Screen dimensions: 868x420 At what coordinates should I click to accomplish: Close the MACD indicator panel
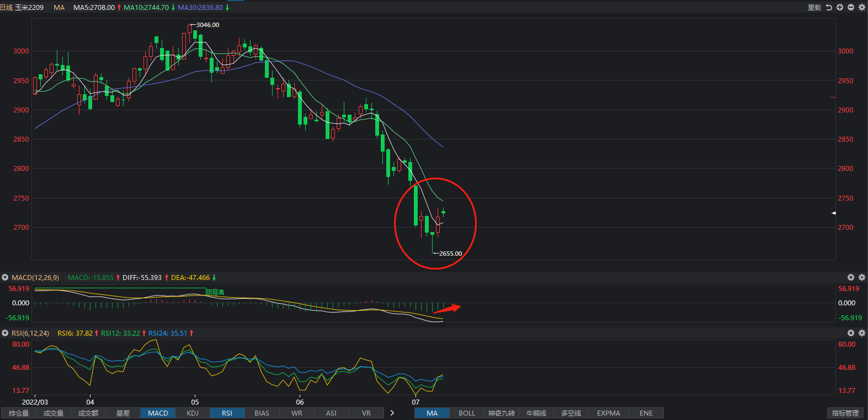tap(851, 277)
